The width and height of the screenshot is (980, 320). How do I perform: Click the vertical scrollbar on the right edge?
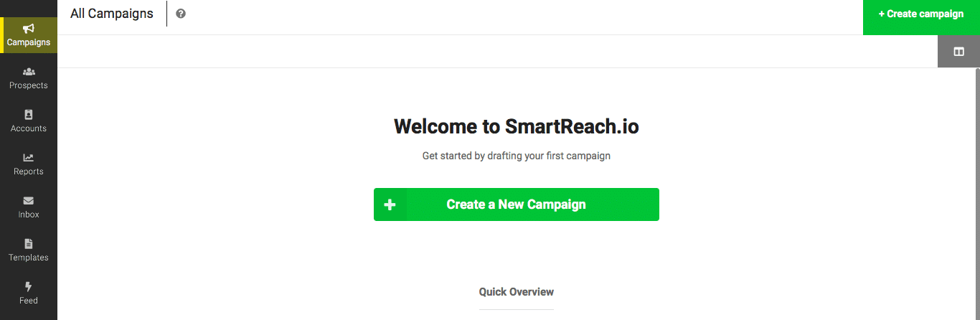click(977, 194)
